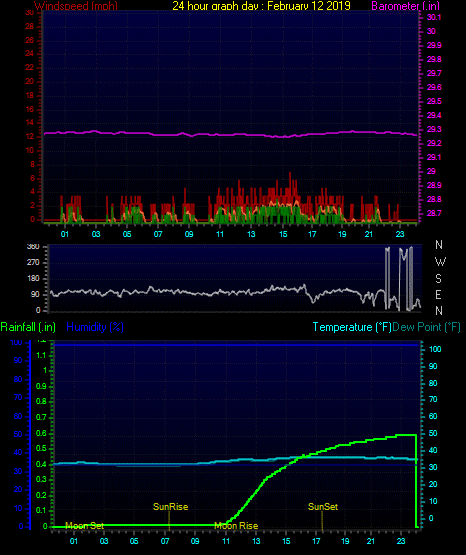Image resolution: width=466 pixels, height=555 pixels.
Task: Click "30.1" on the barometer axis
Action: (x=434, y=17)
